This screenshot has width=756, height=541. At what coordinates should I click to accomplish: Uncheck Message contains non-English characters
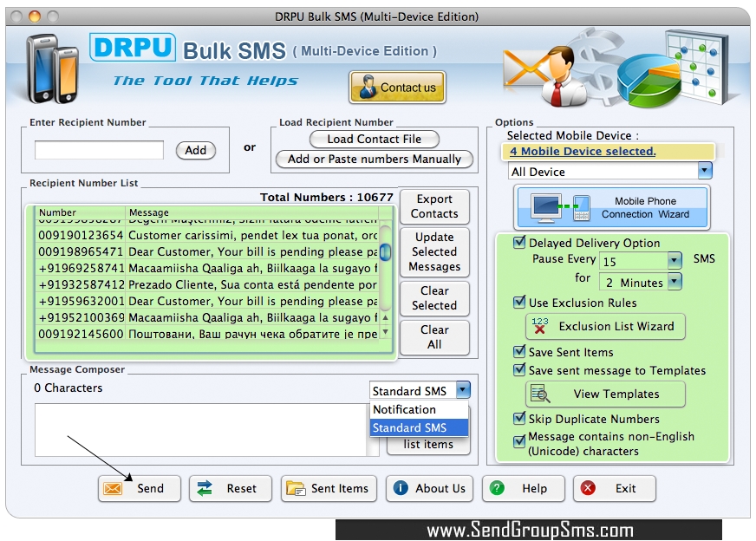click(x=519, y=441)
